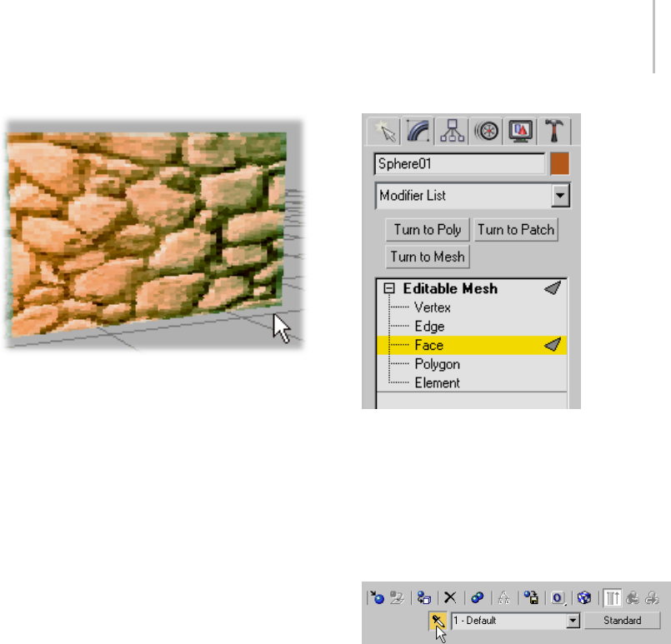Open the Hierarchy panel tab

point(452,131)
